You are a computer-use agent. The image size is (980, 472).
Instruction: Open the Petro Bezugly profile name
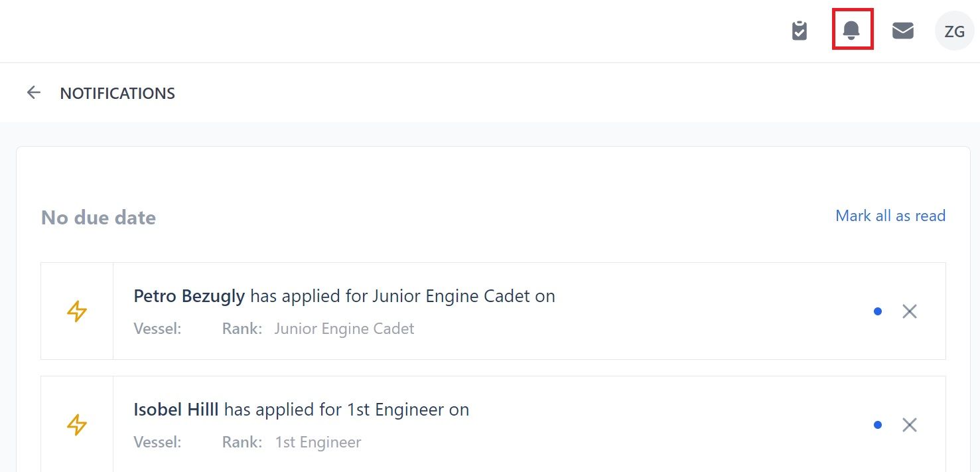(x=189, y=296)
